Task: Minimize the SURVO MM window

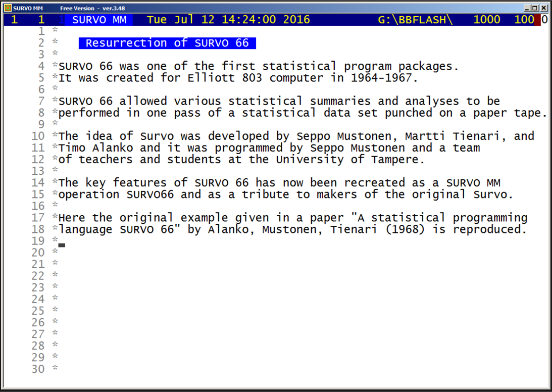Action: point(527,8)
